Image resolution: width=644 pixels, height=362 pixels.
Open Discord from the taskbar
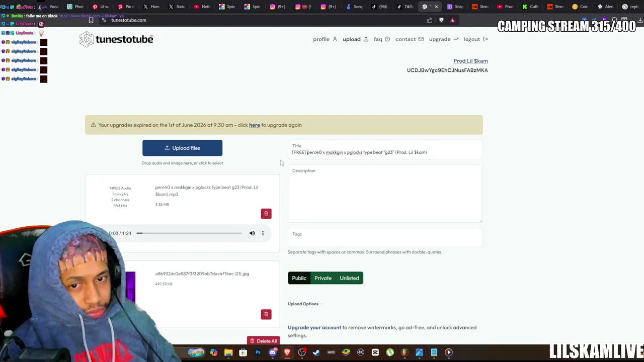point(273,352)
